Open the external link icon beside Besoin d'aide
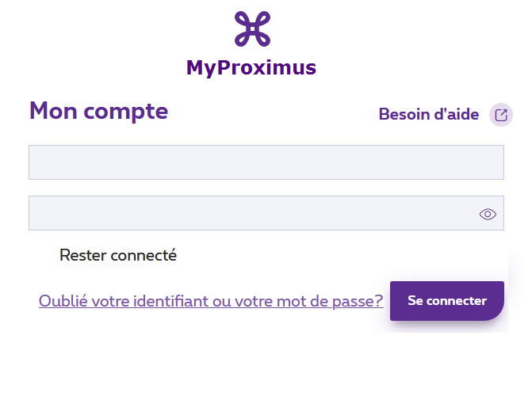This screenshot has width=532, height=419. click(x=501, y=115)
